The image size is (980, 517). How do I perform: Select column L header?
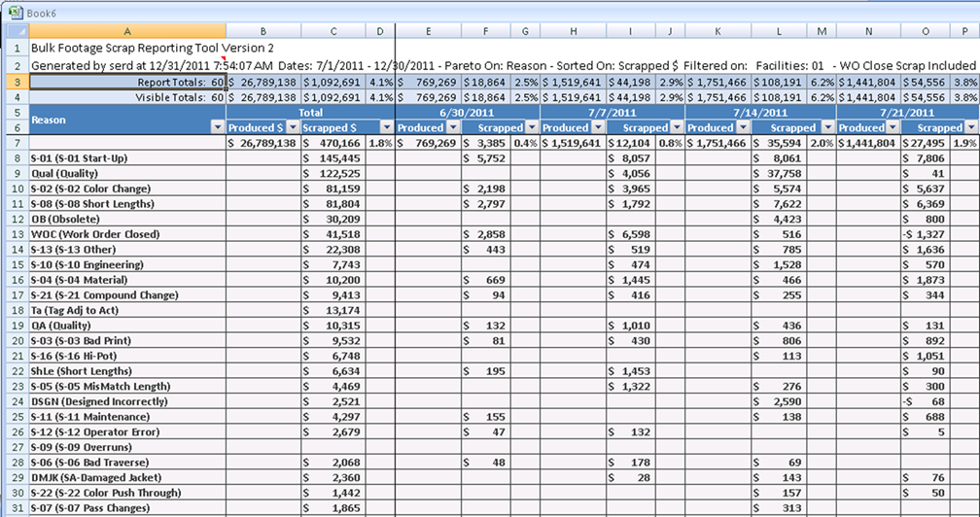pyautogui.click(x=779, y=31)
